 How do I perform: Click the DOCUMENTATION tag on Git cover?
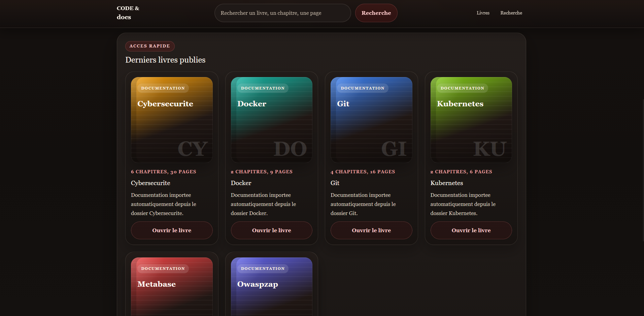pyautogui.click(x=363, y=88)
